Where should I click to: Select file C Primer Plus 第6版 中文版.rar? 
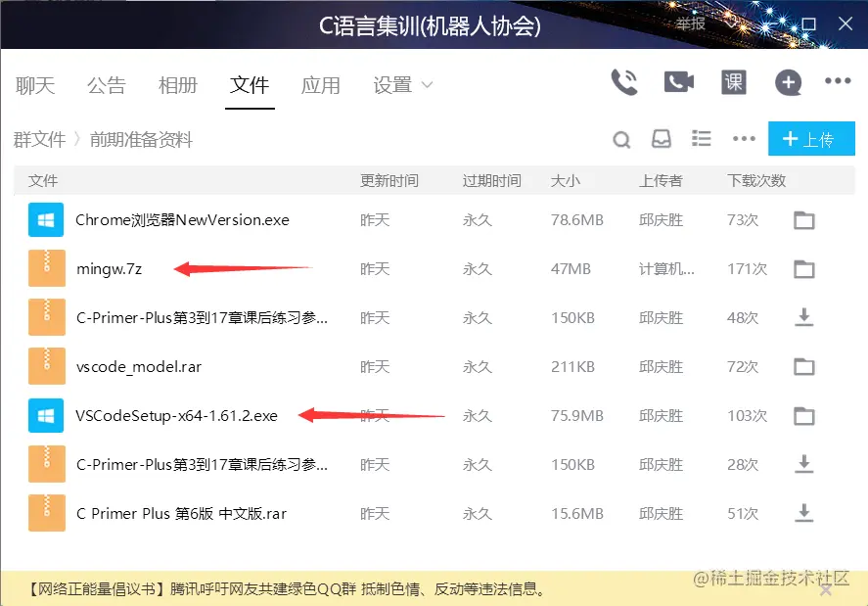click(182, 514)
